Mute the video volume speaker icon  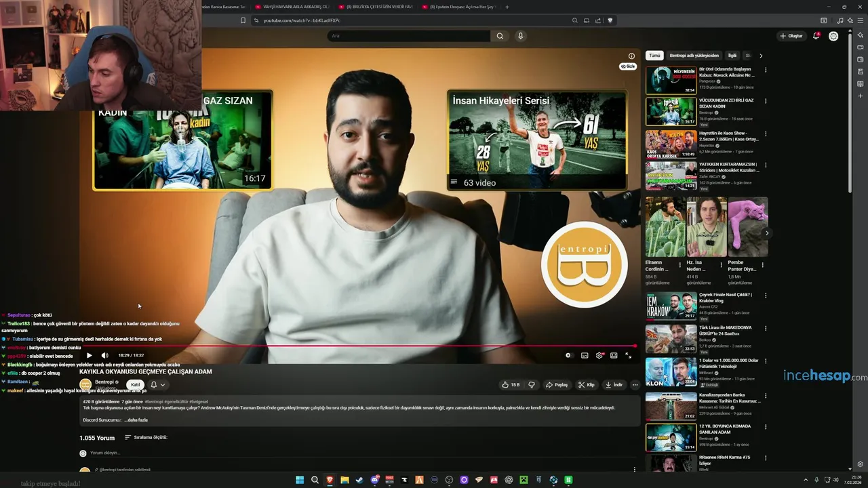(x=104, y=355)
